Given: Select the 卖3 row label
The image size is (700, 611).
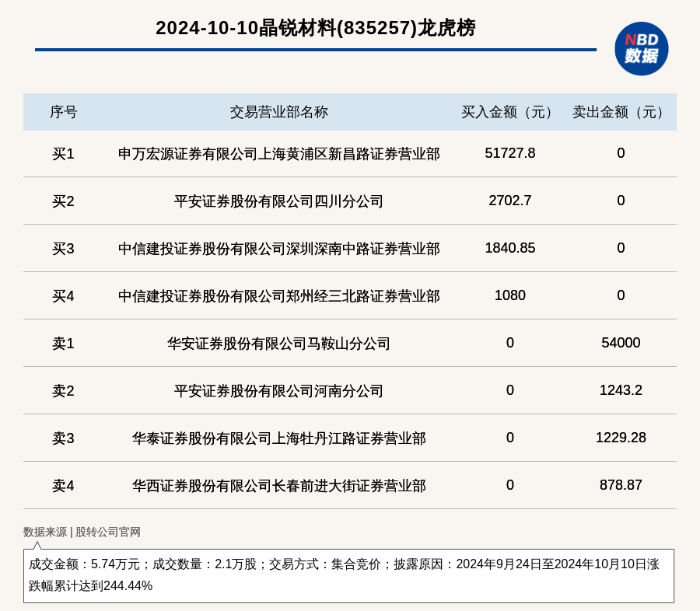Looking at the screenshot, I should click(x=64, y=438).
